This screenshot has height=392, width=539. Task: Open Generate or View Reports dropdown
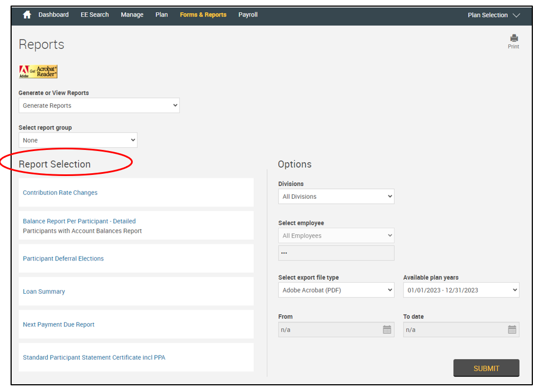(99, 105)
